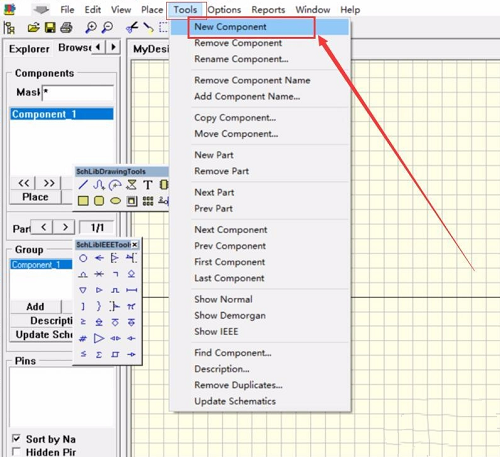The image size is (500, 457).
Task: Select the ellipse drawing tool
Action: [x=115, y=201]
